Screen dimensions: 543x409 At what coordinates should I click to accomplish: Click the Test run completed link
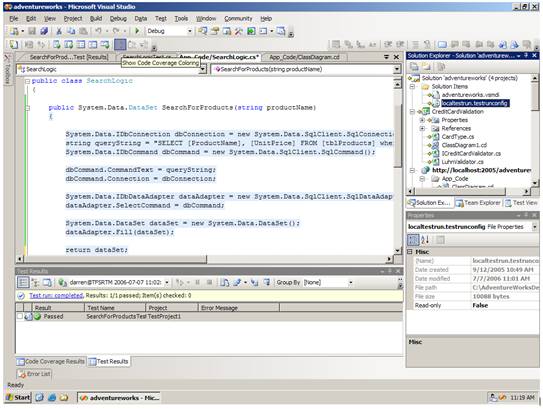pos(56,295)
